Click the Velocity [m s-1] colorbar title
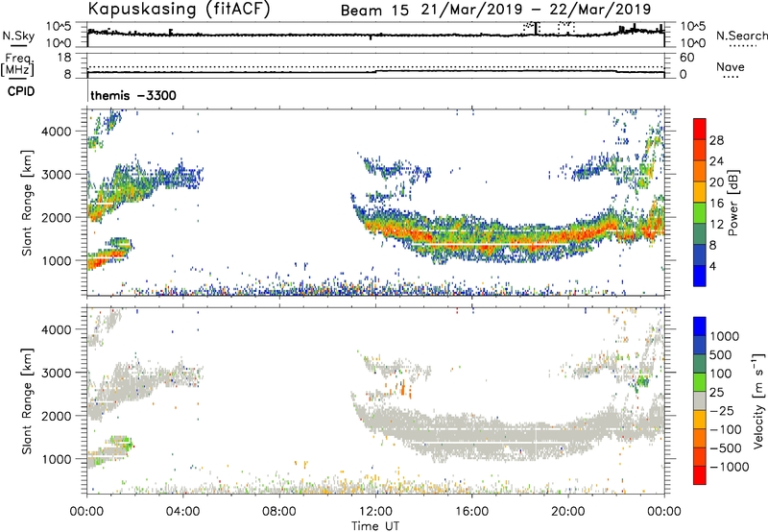This screenshot has width=768, height=532. pos(758,400)
